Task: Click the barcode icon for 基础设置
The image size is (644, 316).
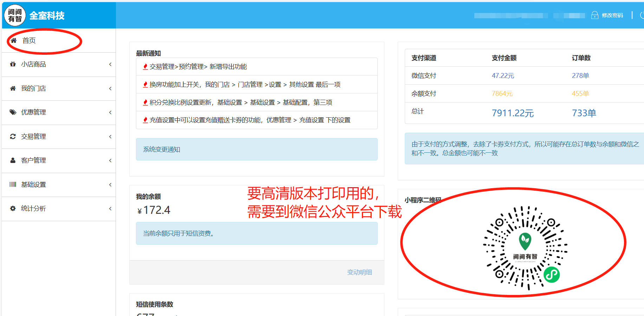Action: [13, 185]
